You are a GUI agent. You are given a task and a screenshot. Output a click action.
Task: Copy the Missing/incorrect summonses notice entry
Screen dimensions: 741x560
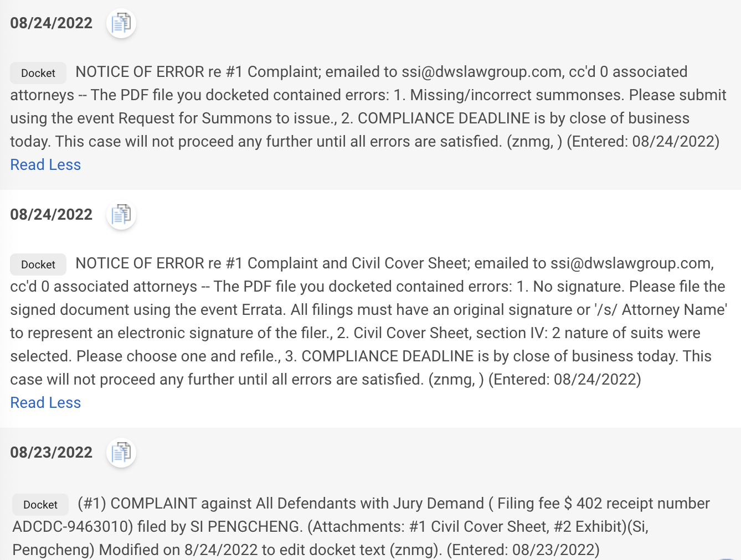coord(121,23)
